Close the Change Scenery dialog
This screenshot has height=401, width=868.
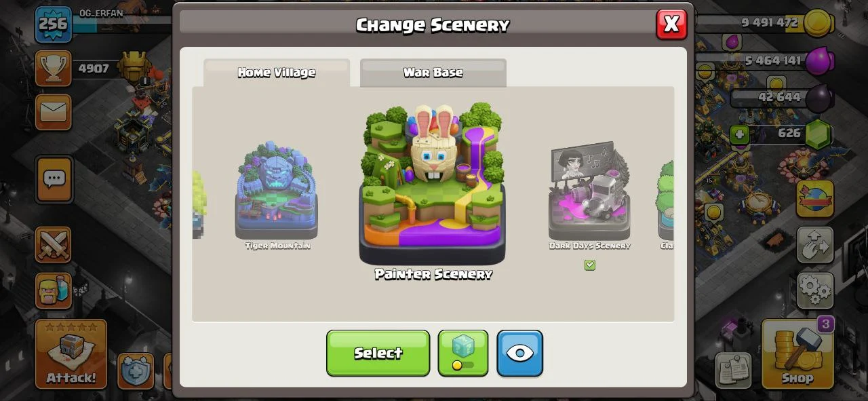tap(671, 24)
